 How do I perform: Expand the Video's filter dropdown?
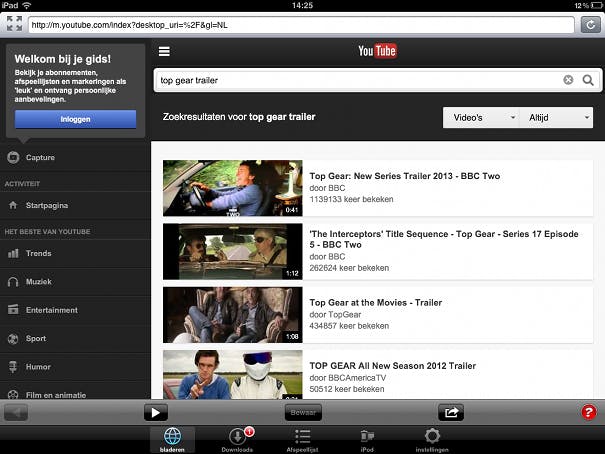tap(480, 118)
